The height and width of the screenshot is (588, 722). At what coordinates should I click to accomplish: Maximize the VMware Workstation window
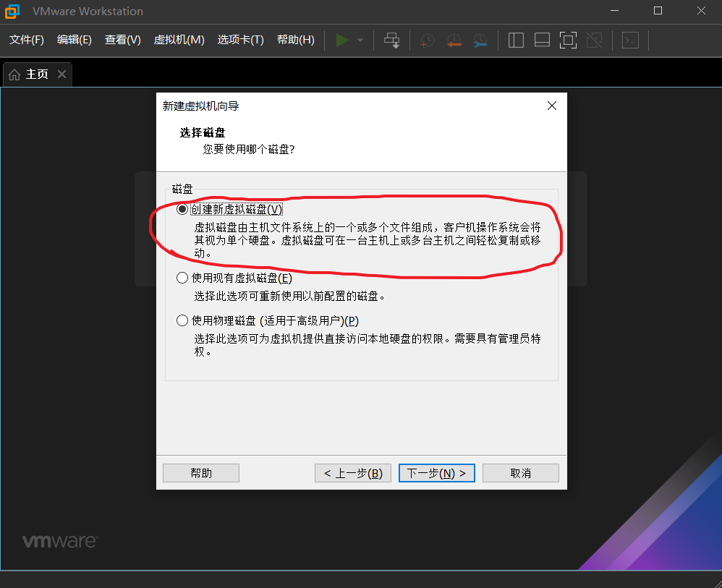click(658, 11)
